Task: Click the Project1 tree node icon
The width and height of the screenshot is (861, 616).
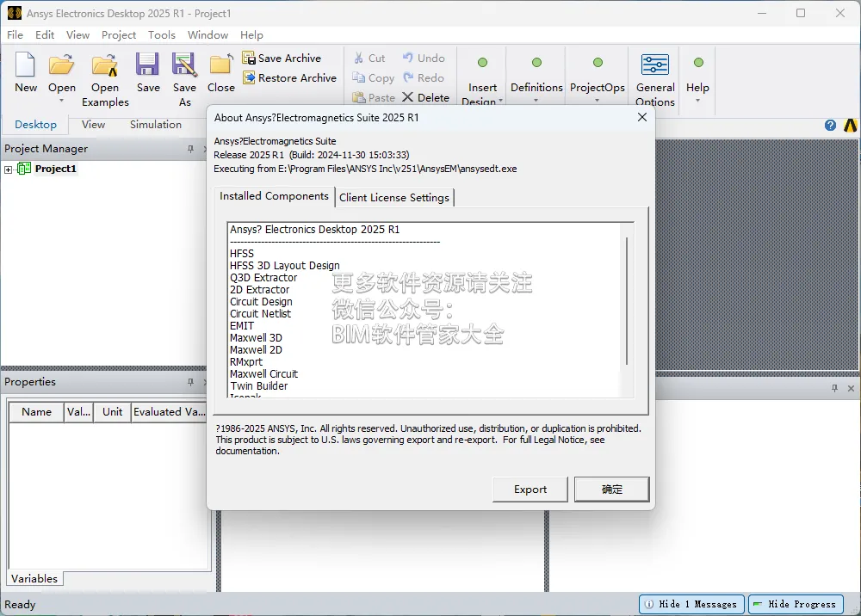Action: coord(23,169)
